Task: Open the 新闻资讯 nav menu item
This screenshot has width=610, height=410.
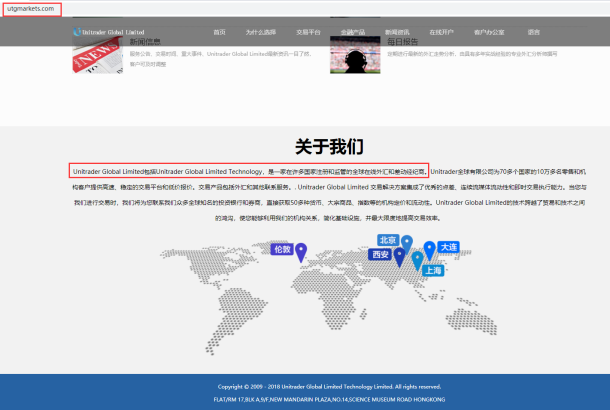Action: click(397, 32)
